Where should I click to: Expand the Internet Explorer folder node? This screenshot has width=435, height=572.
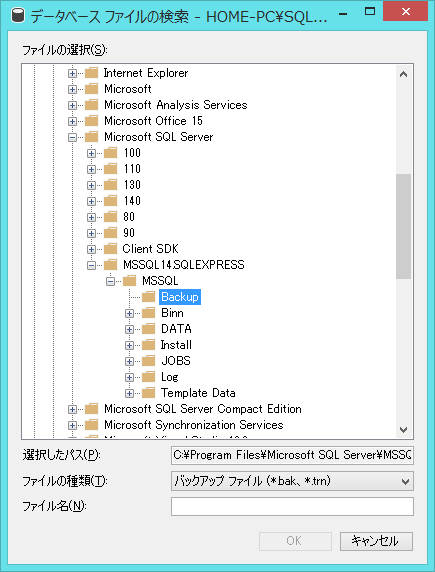point(72,73)
